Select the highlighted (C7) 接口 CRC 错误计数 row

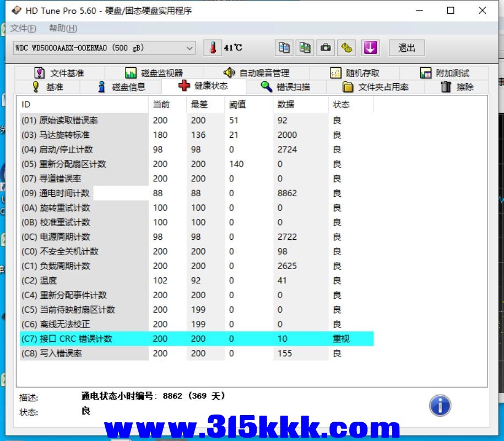197,338
